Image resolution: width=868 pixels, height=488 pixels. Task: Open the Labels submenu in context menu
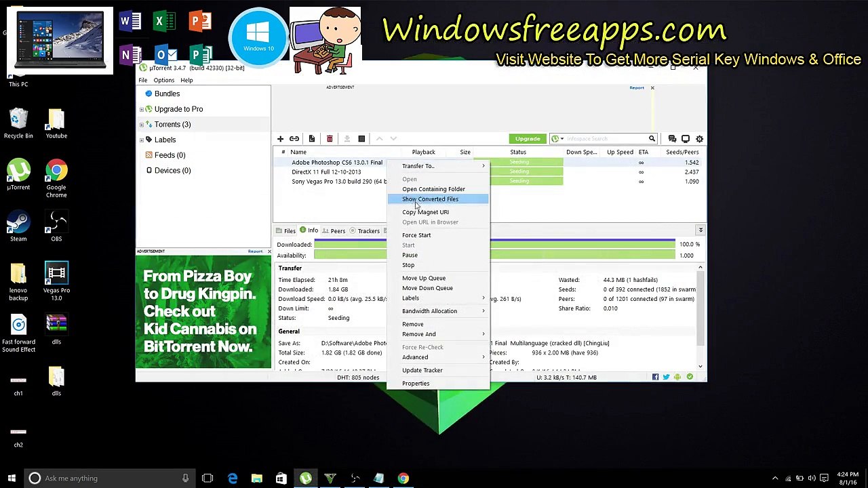(x=438, y=298)
